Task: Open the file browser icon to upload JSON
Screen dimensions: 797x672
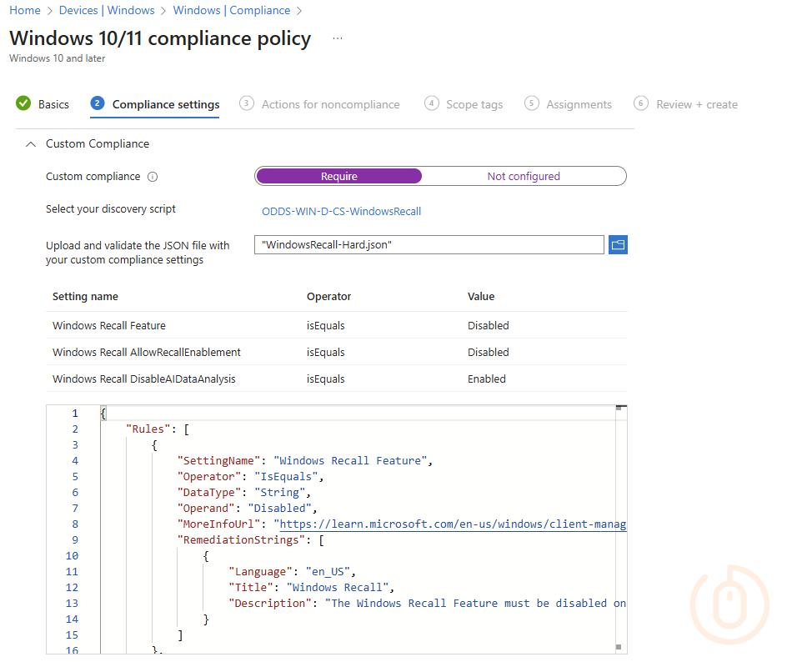Action: coord(618,244)
